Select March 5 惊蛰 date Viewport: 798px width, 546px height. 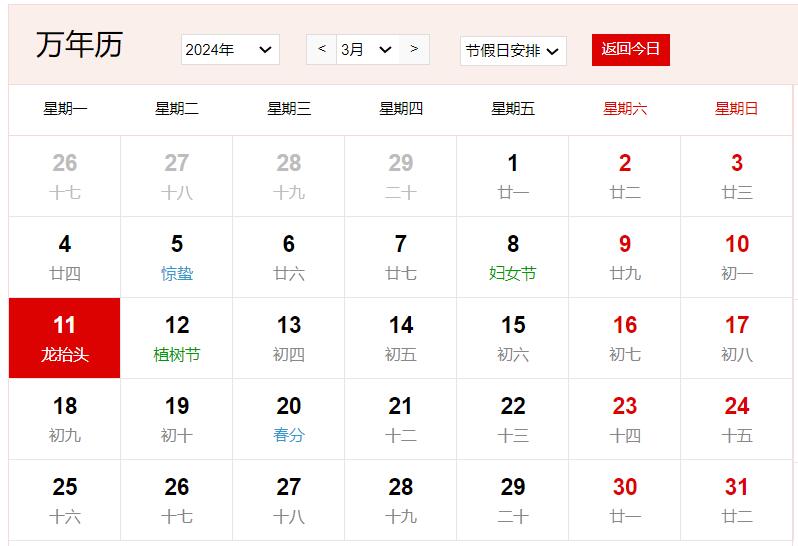(177, 257)
